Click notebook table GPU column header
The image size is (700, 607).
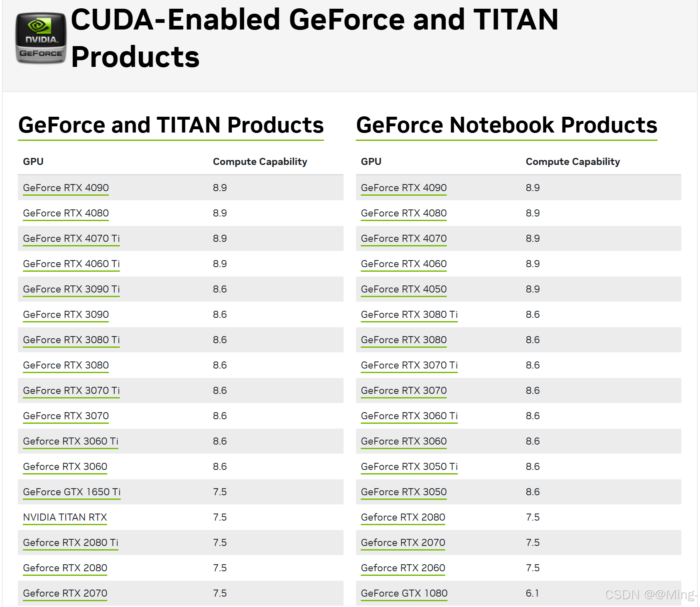tap(371, 162)
